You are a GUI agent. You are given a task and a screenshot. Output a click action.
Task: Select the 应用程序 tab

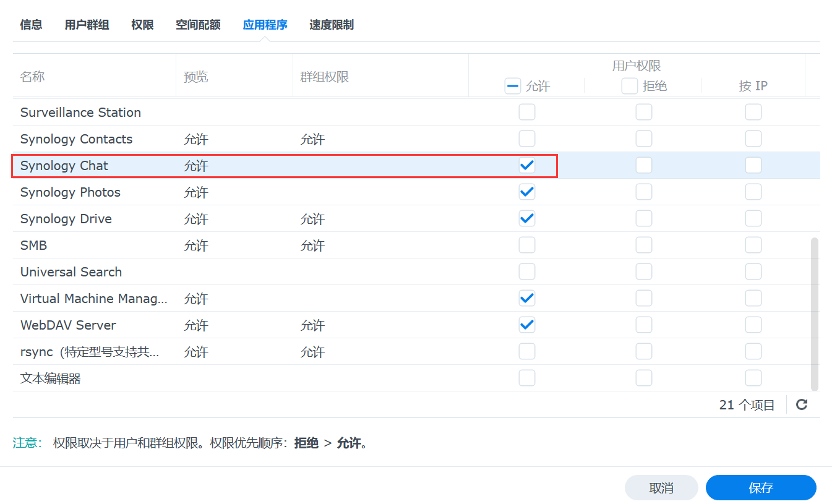pos(265,25)
